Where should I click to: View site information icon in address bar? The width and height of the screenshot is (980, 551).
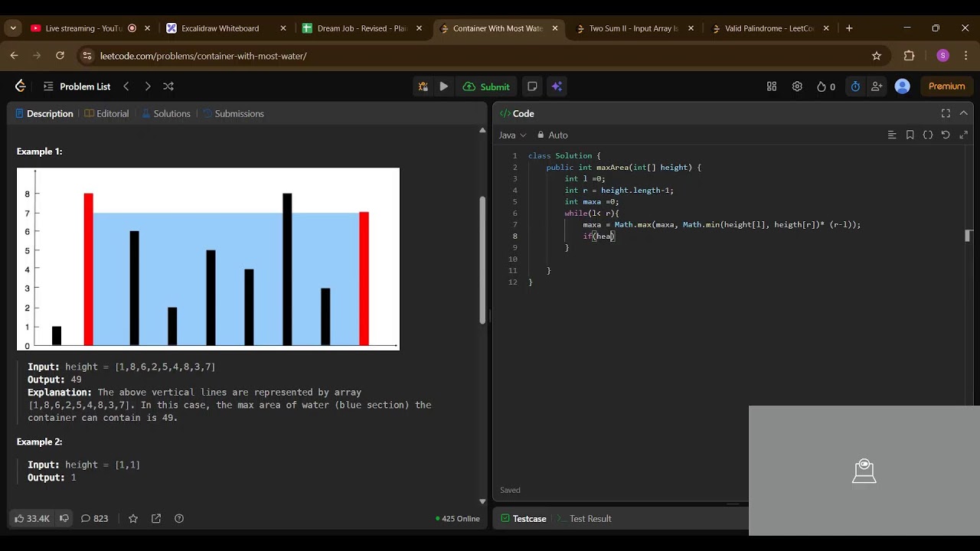tap(87, 56)
